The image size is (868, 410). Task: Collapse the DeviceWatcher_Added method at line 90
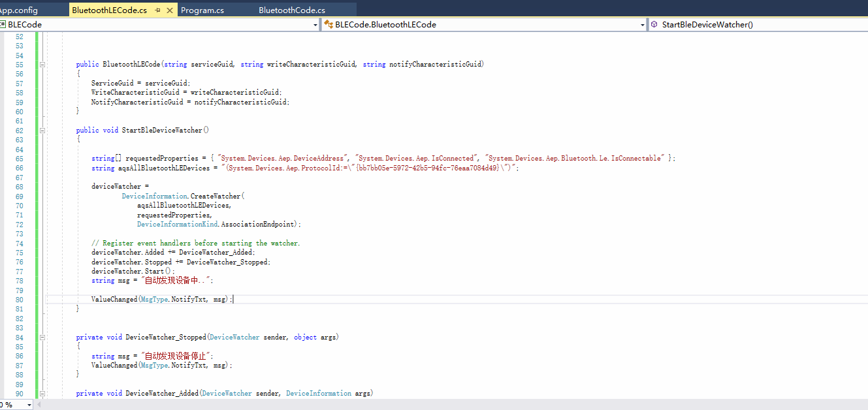(x=42, y=394)
